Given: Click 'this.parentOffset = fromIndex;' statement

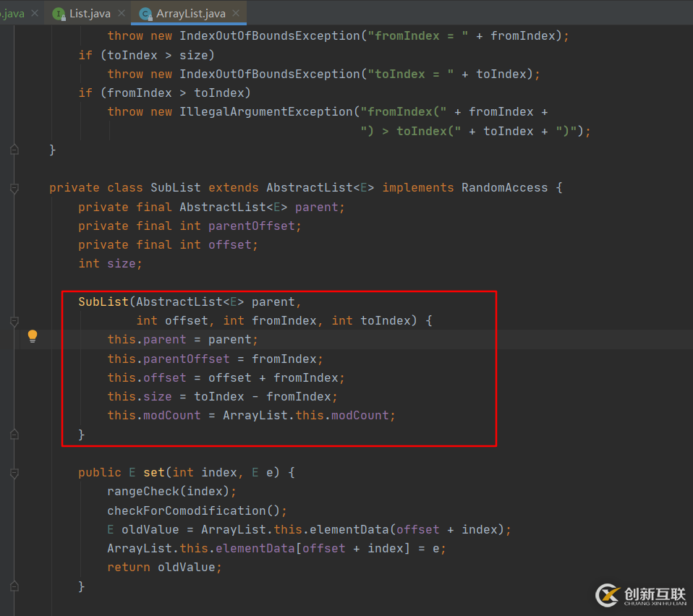Looking at the screenshot, I should pos(216,359).
